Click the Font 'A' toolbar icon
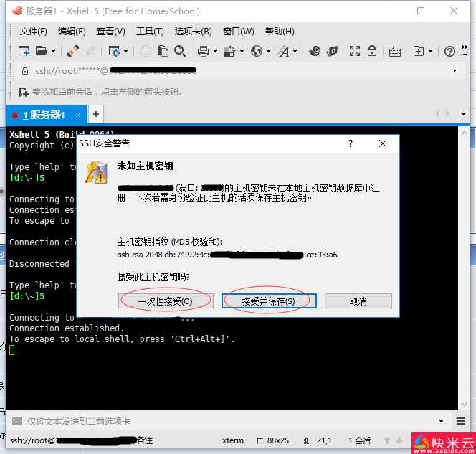 pos(284,51)
